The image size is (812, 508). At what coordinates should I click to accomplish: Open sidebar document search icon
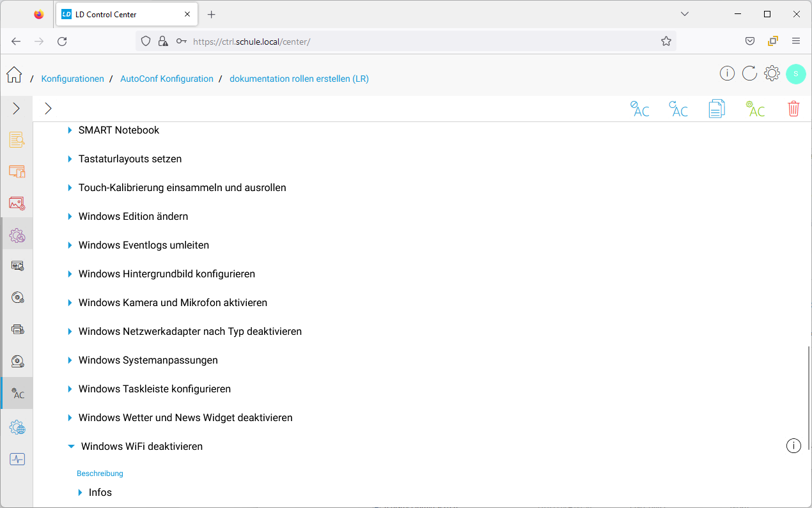coord(17,140)
